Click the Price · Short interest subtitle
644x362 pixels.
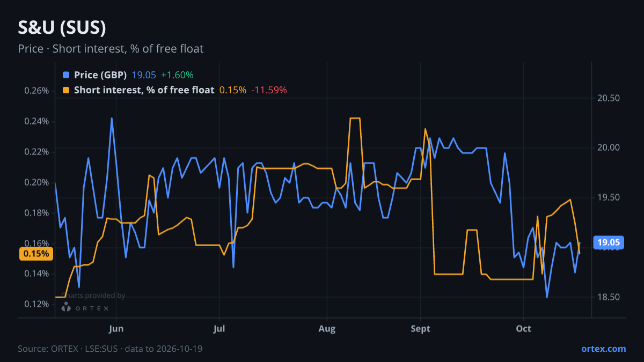point(111,49)
